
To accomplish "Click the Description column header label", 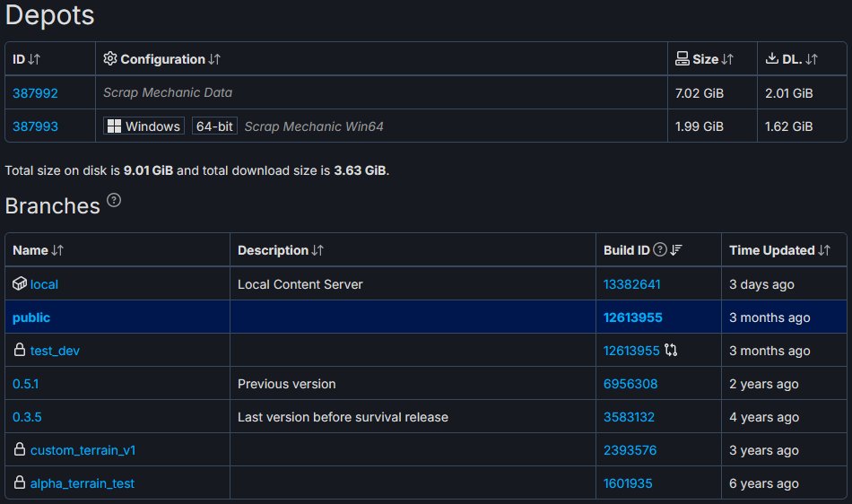I will (x=274, y=250).
